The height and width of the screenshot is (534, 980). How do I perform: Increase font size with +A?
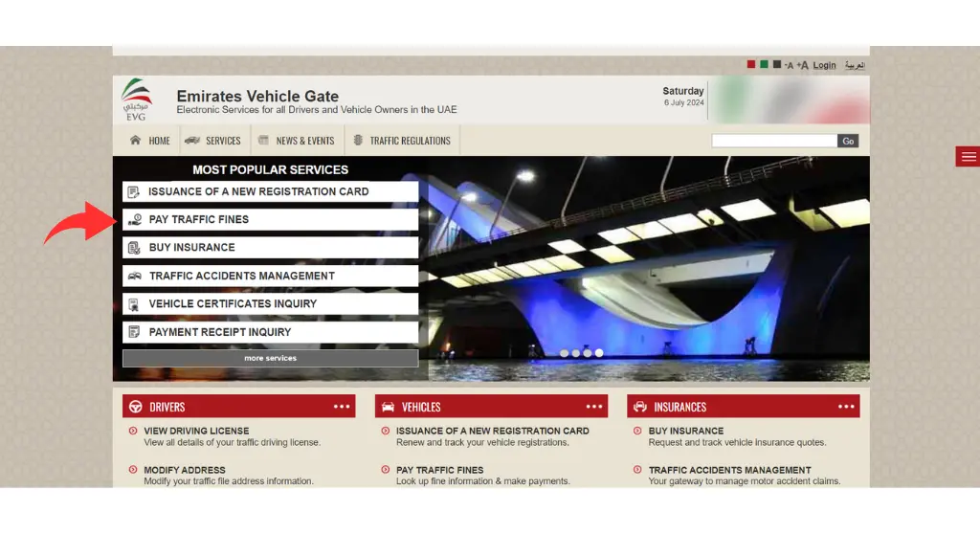pyautogui.click(x=803, y=65)
